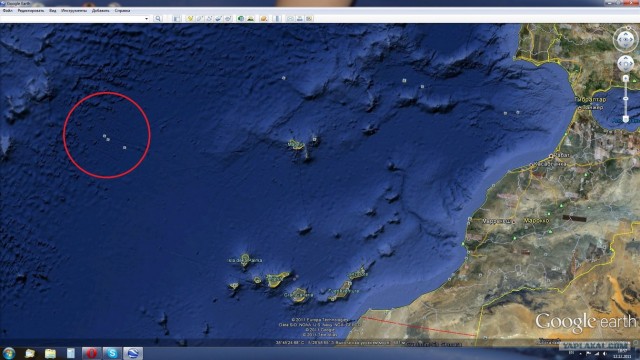This screenshot has height=360, width=640.
Task: Open the Файл menu
Action: 8,11
